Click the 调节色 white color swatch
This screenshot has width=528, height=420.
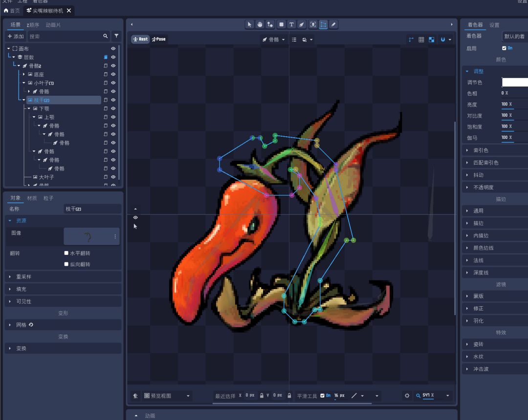[515, 83]
